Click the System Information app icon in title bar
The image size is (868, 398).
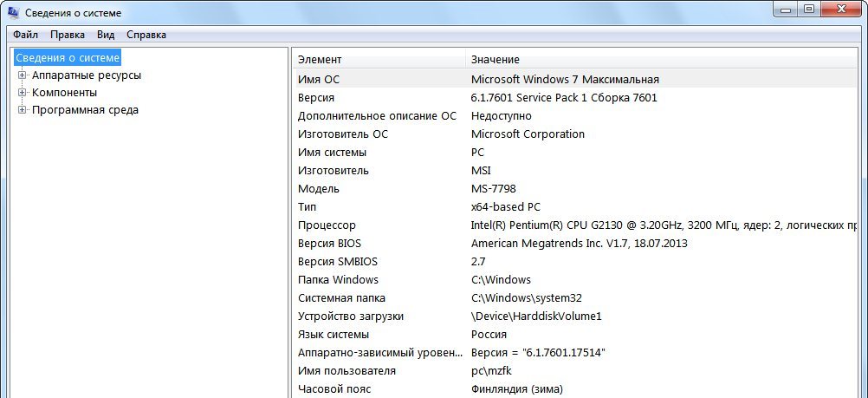coord(13,13)
